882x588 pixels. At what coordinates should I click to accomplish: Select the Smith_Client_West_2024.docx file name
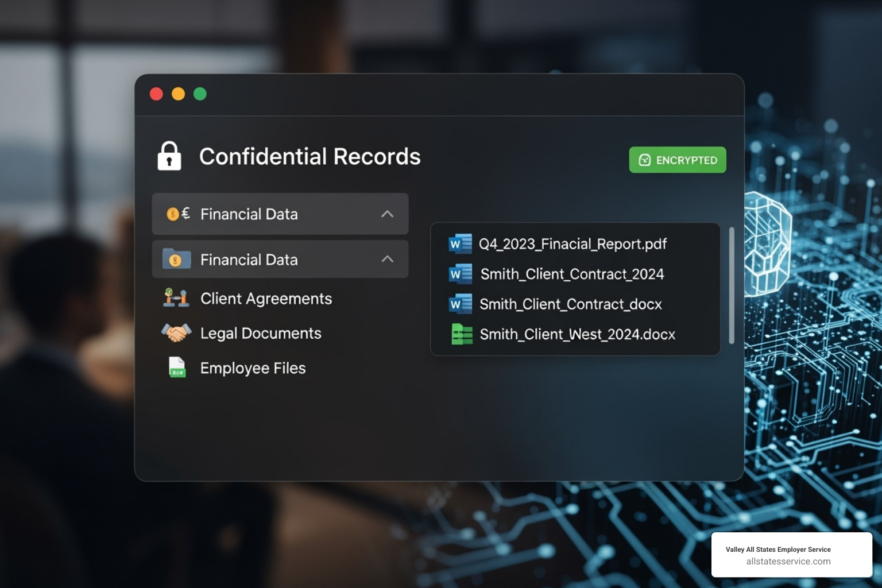pos(577,334)
